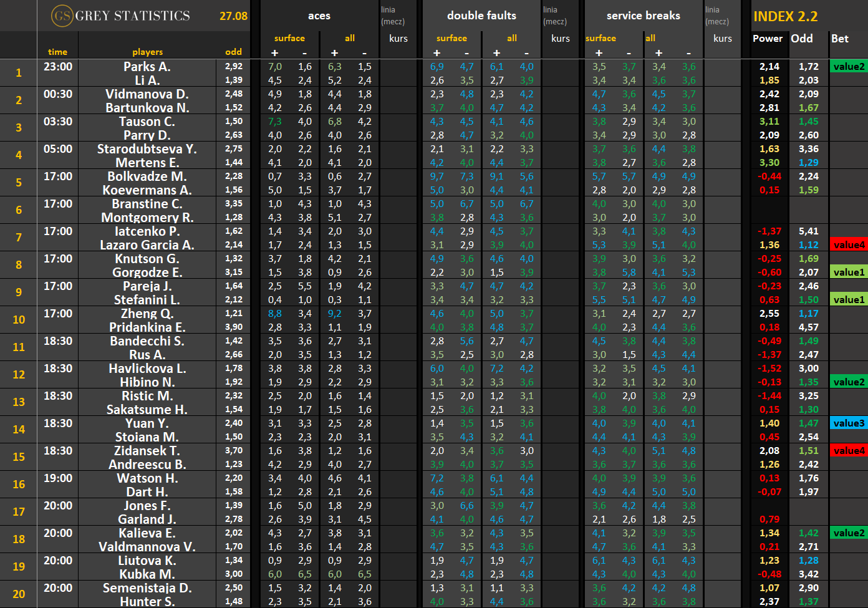Select player name Valdmannova V.

(x=147, y=547)
